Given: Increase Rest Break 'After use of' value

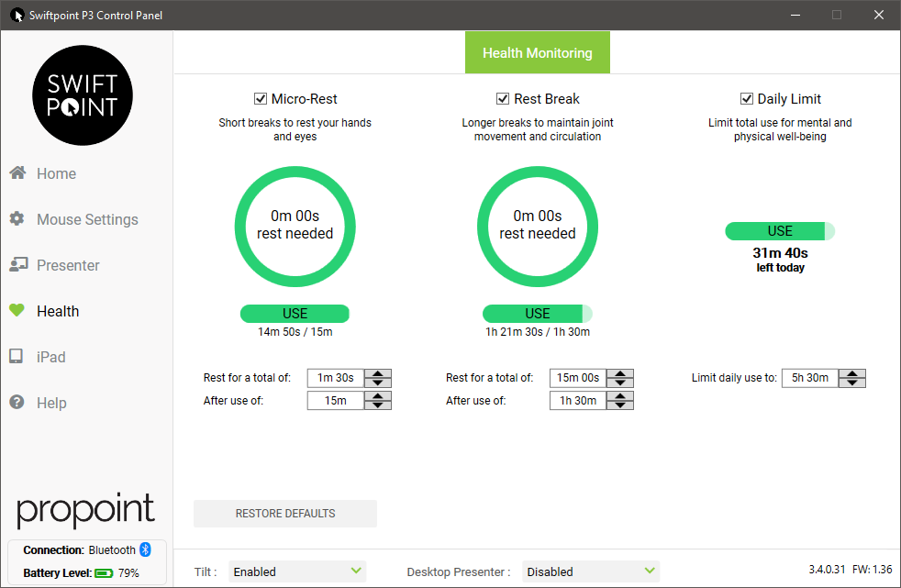Looking at the screenshot, I should [620, 396].
